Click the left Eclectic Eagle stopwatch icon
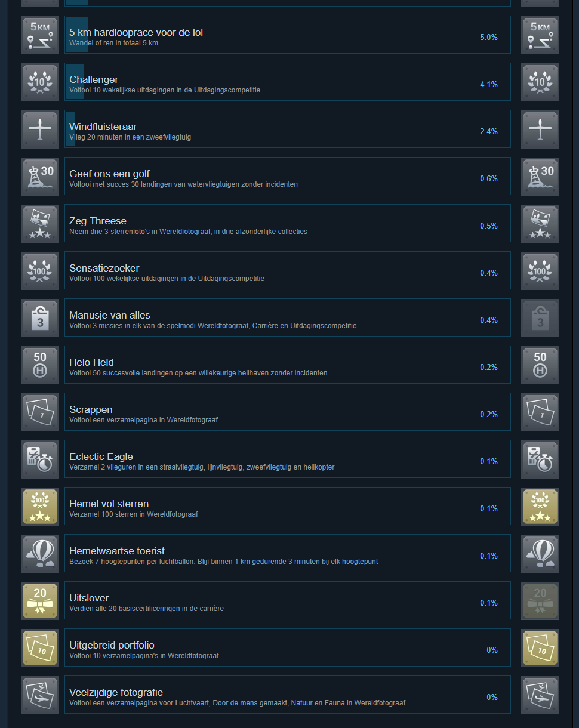Image resolution: width=579 pixels, height=728 pixels. click(40, 459)
